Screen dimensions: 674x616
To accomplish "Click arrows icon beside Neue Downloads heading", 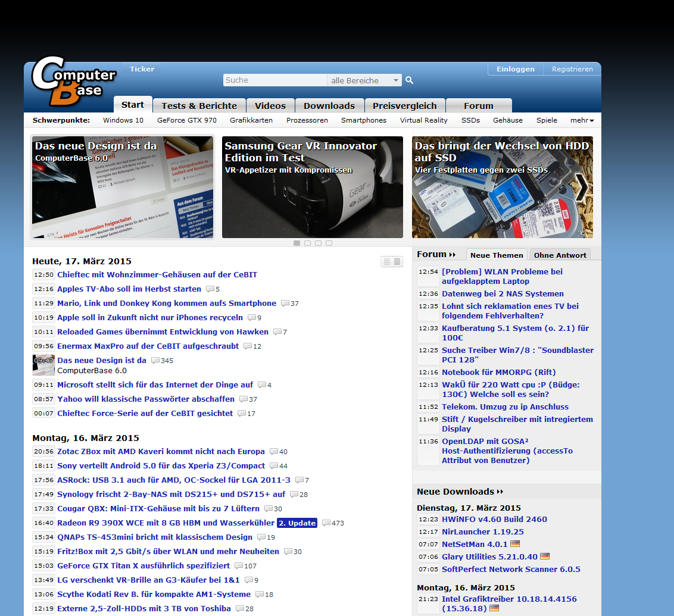I will point(500,492).
